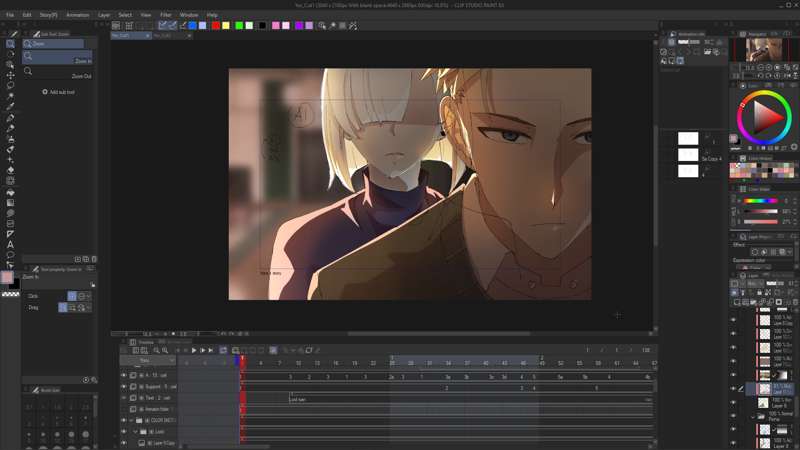Image resolution: width=800 pixels, height=450 pixels.
Task: Collapse the Lines folder in timeline
Action: point(136,432)
